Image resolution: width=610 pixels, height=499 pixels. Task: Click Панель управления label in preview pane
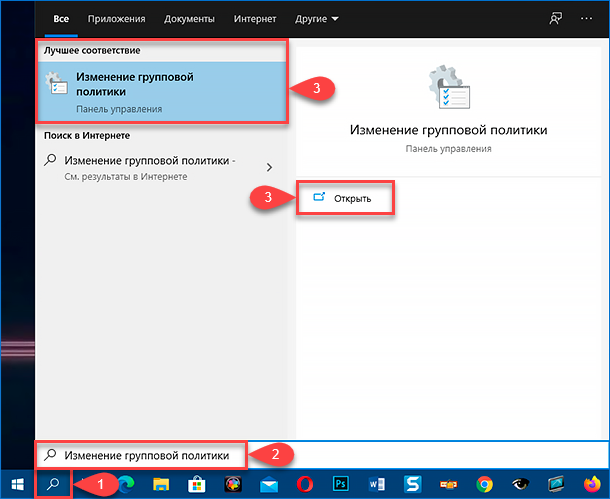coord(448,149)
